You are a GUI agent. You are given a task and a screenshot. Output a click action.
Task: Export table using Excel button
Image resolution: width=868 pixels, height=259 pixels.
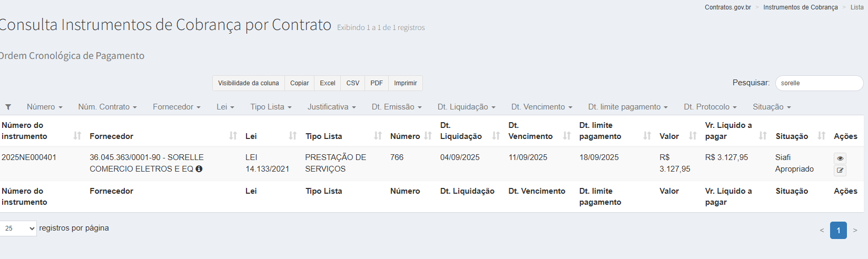tap(327, 83)
